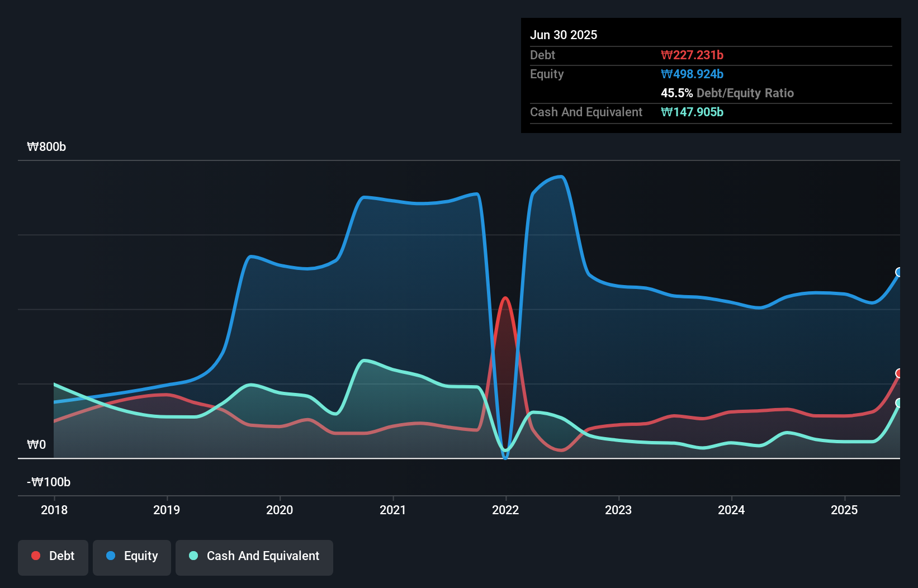918x588 pixels.
Task: Select the teal cash endpoint marker on chart edge
Action: pos(898,402)
